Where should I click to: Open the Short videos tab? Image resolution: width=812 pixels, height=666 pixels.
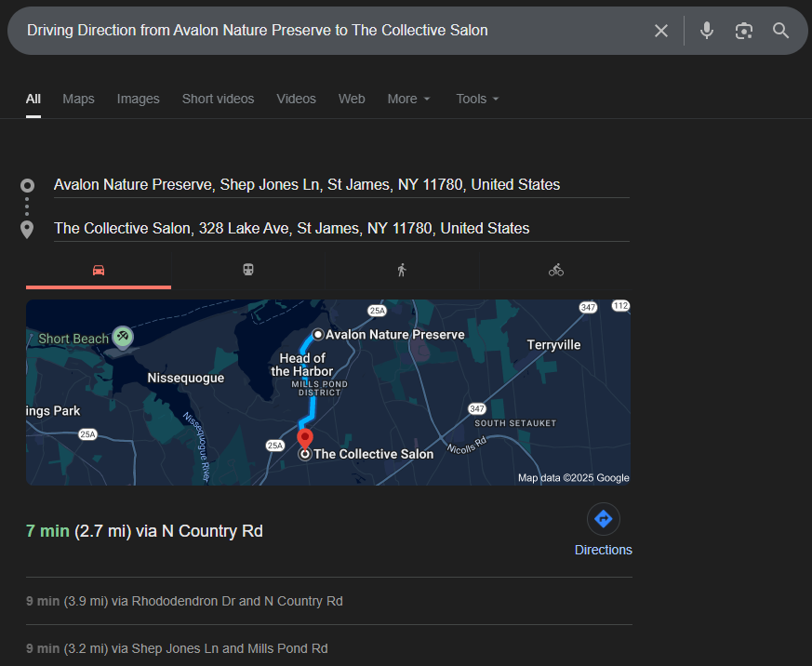coord(218,99)
